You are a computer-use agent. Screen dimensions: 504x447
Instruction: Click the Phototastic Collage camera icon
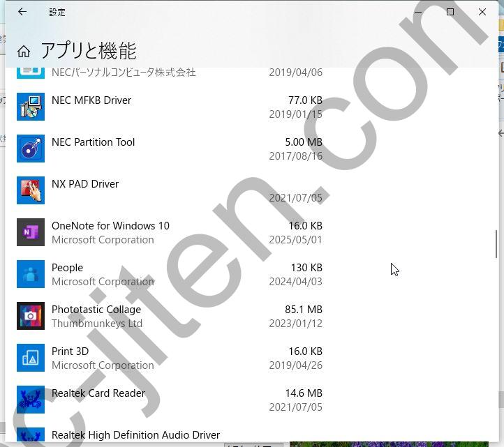pos(31,316)
